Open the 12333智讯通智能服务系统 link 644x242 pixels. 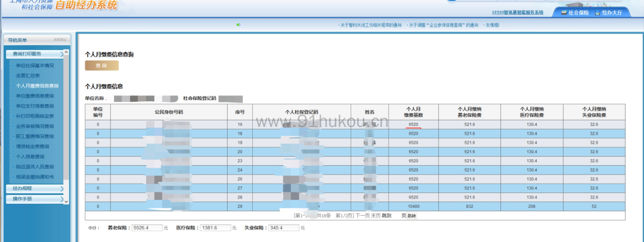click(518, 13)
